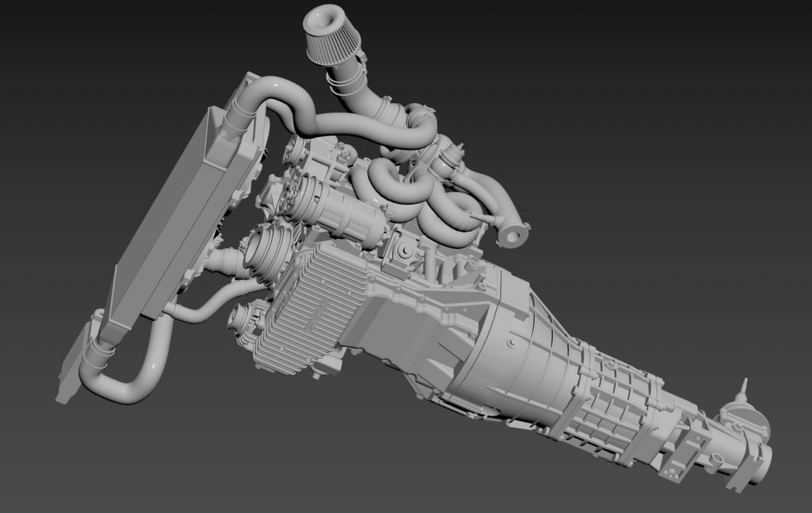812x513 pixels.
Task: Click the turbocharger below the intake pipe
Action: coord(418,119)
